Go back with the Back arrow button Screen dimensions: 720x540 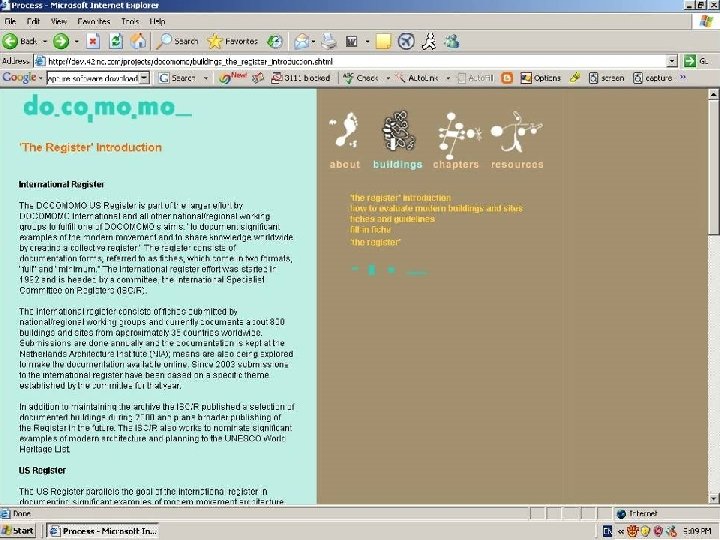click(19, 41)
